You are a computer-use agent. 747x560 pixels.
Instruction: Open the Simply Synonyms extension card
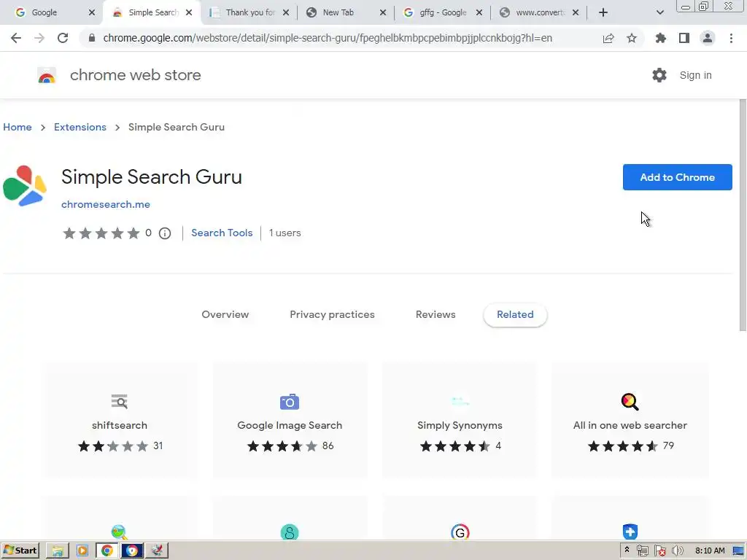point(460,420)
